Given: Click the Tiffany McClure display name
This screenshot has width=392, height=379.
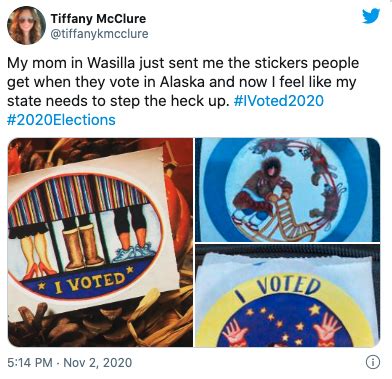Looking at the screenshot, I should [x=98, y=19].
